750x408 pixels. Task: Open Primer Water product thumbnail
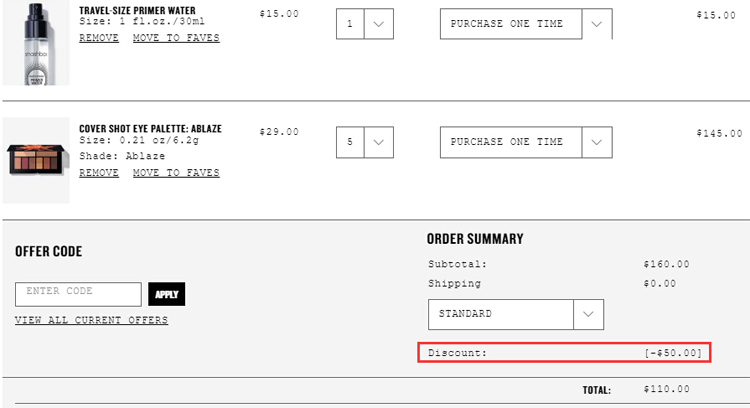pyautogui.click(x=36, y=43)
